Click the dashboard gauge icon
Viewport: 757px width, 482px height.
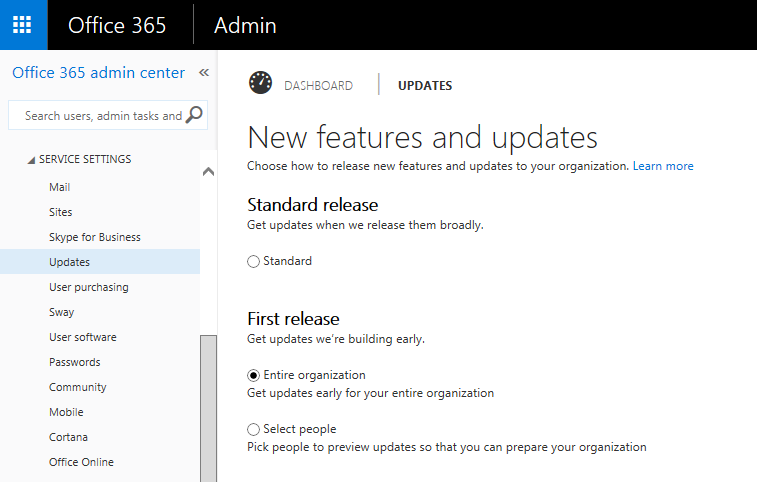(x=260, y=84)
